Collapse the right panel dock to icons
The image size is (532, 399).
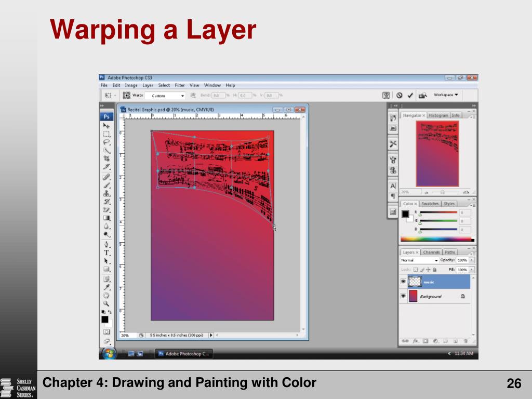pos(474,106)
